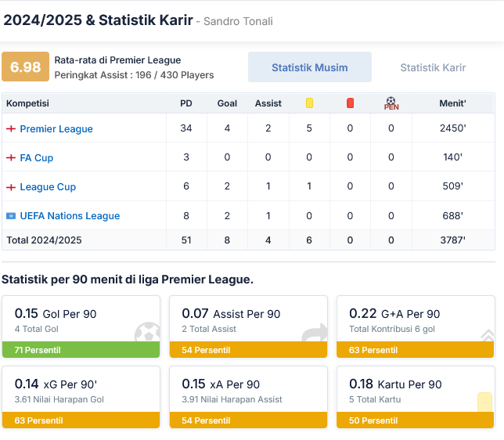Click chevrons icon in G+A Per 90 card
Screen dimensions: 504x440
tap(487, 335)
